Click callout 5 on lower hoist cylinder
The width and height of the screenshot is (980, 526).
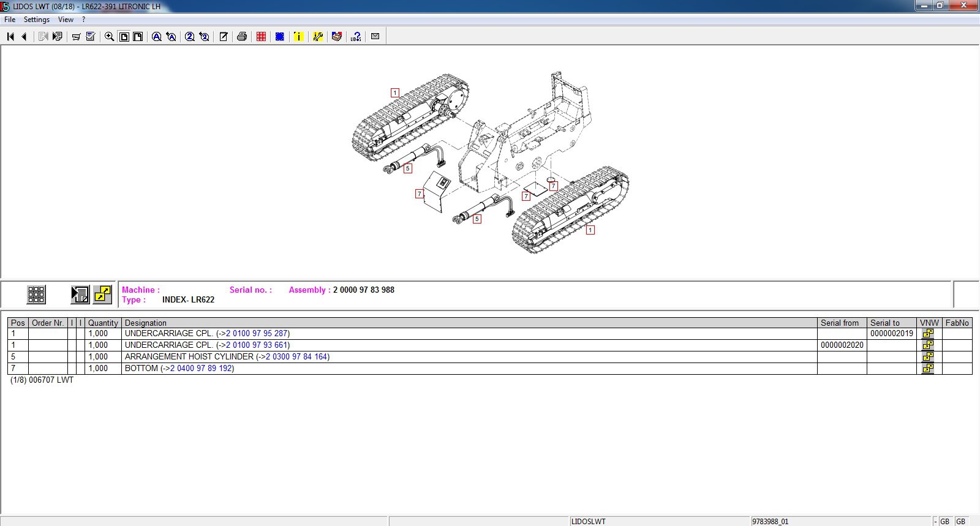[477, 219]
